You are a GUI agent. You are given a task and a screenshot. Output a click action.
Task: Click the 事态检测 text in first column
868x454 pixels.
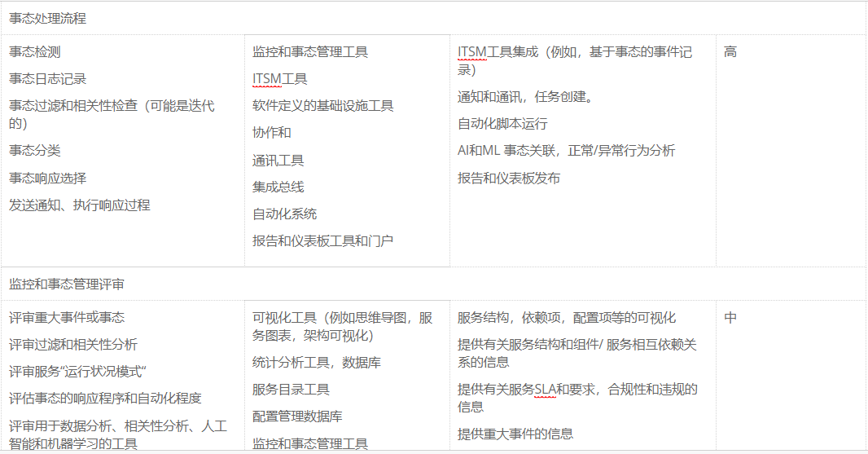tap(34, 52)
